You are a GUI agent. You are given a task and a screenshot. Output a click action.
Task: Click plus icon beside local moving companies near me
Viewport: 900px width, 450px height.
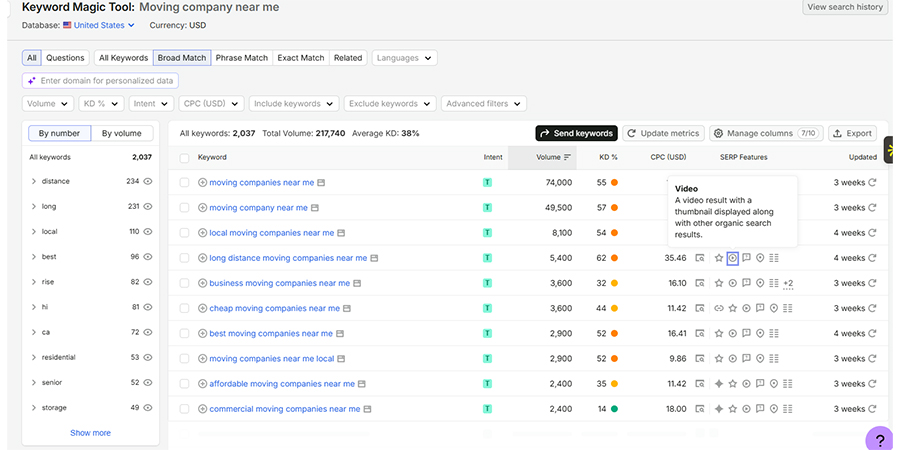point(202,233)
